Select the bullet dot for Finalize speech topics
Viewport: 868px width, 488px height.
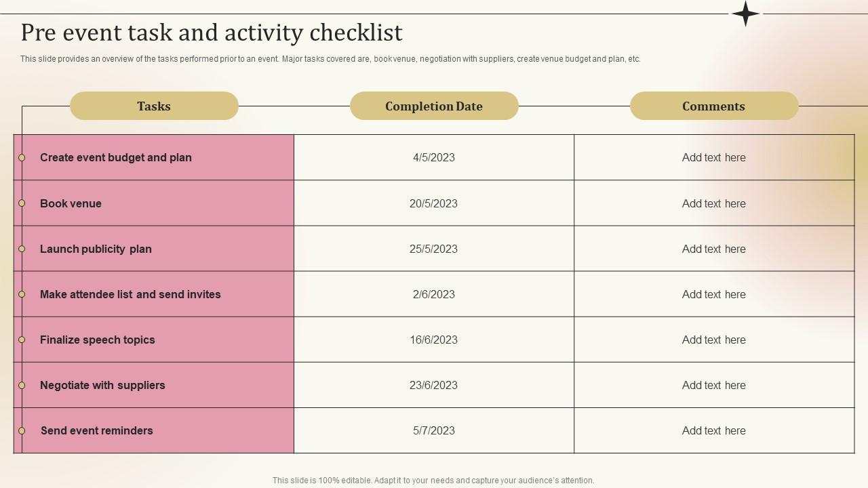(22, 340)
